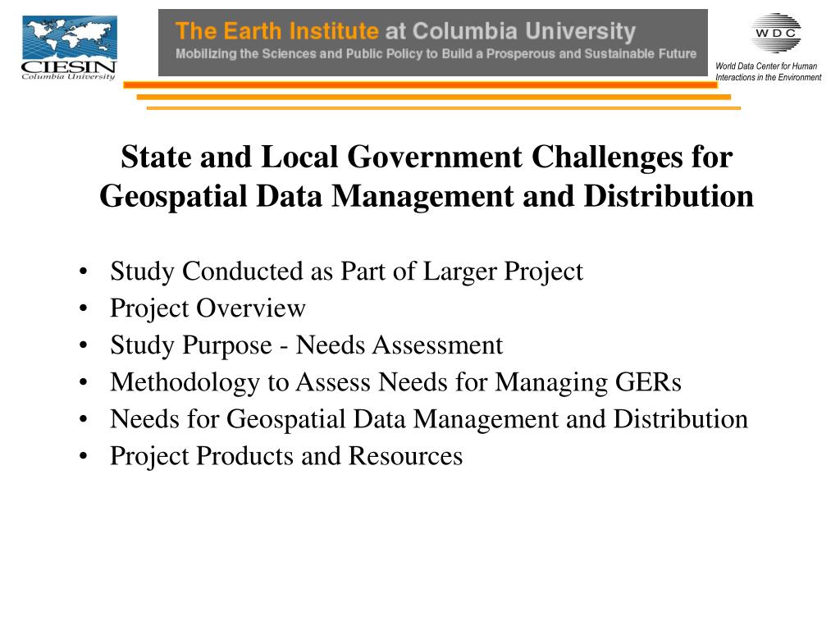This screenshot has height=630, width=840.
Task: Click 'The Earth Institute at Columbia University' banner
Action: (x=432, y=43)
